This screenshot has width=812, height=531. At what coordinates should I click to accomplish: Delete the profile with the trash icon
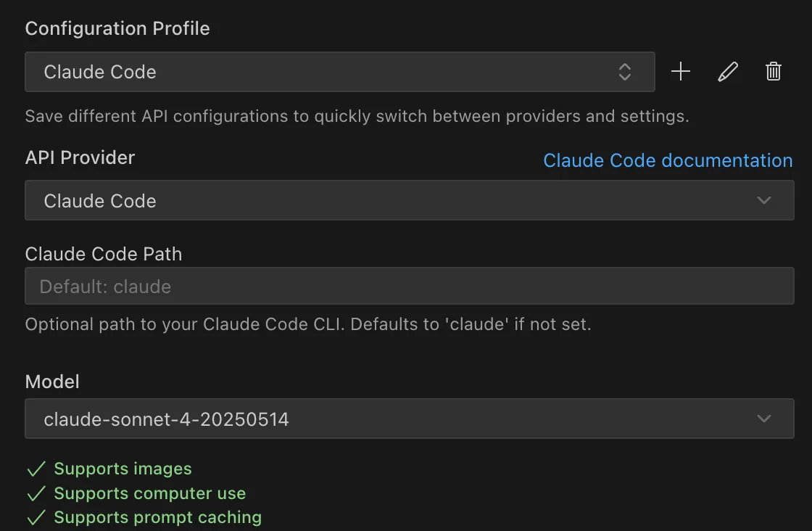[773, 72]
